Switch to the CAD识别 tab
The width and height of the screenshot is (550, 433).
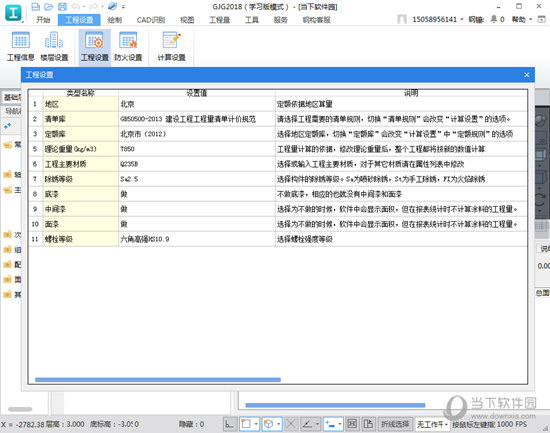pyautogui.click(x=151, y=20)
